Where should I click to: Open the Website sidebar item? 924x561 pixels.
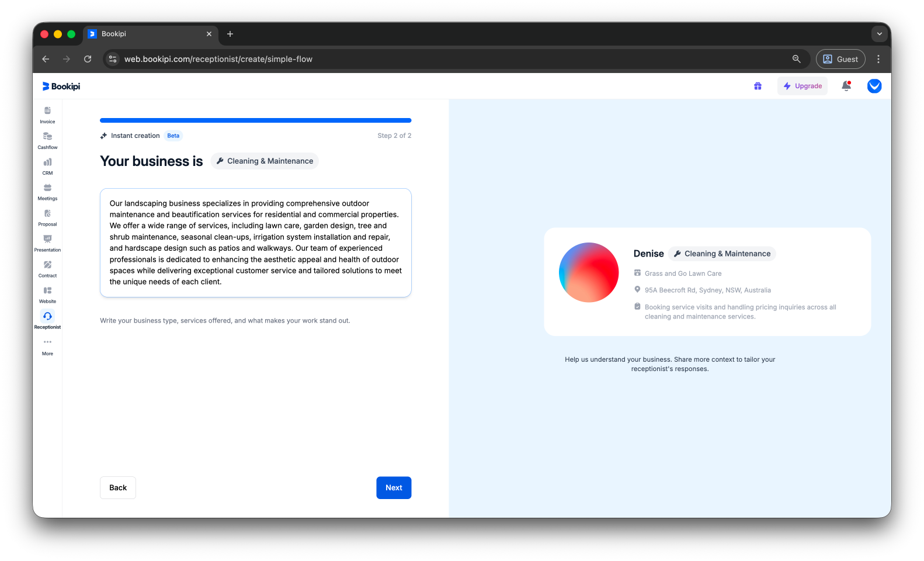pyautogui.click(x=47, y=295)
